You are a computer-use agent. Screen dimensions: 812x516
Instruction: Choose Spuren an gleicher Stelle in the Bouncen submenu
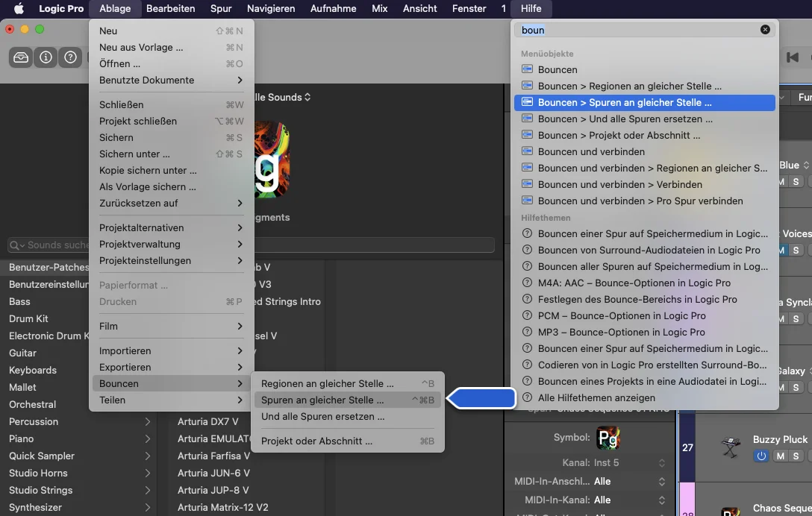tap(348, 400)
